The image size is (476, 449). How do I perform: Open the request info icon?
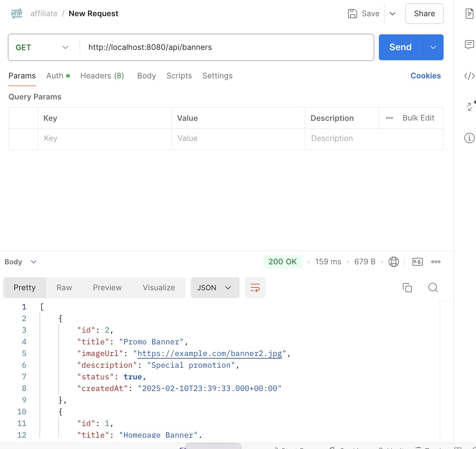pyautogui.click(x=469, y=138)
